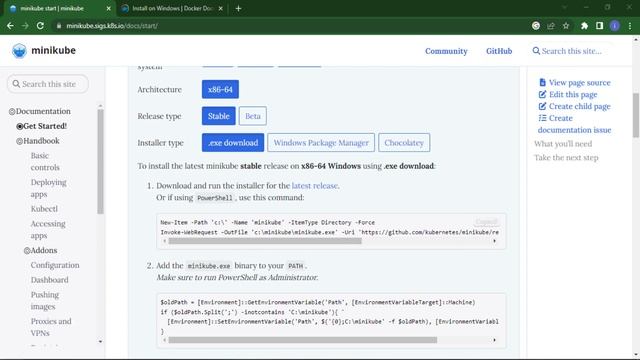640x360 pixels.
Task: Open Accessing apps sidebar page
Action: [x=48, y=230]
